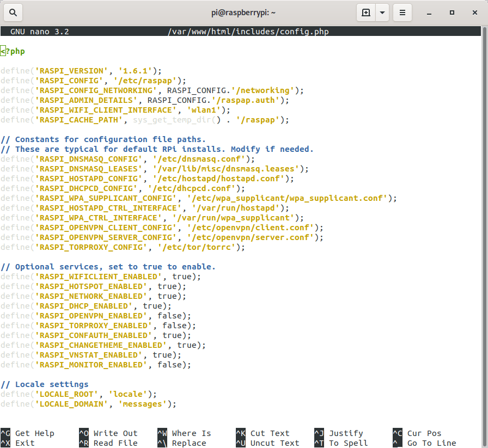Click the Go To Line shortcut label

(431, 443)
